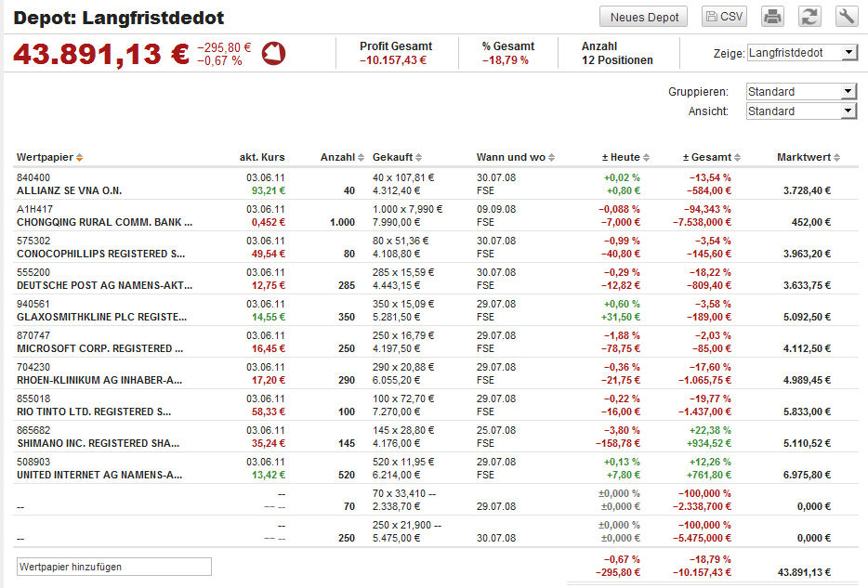Select the UNITED INTERNET AG stock
This screenshot has width=868, height=588.
[99, 475]
